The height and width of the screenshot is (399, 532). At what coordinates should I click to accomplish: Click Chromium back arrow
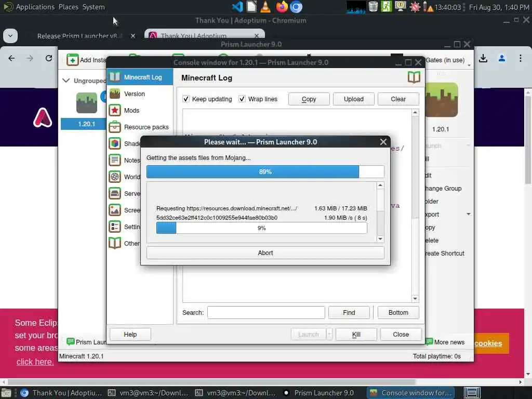point(11,58)
